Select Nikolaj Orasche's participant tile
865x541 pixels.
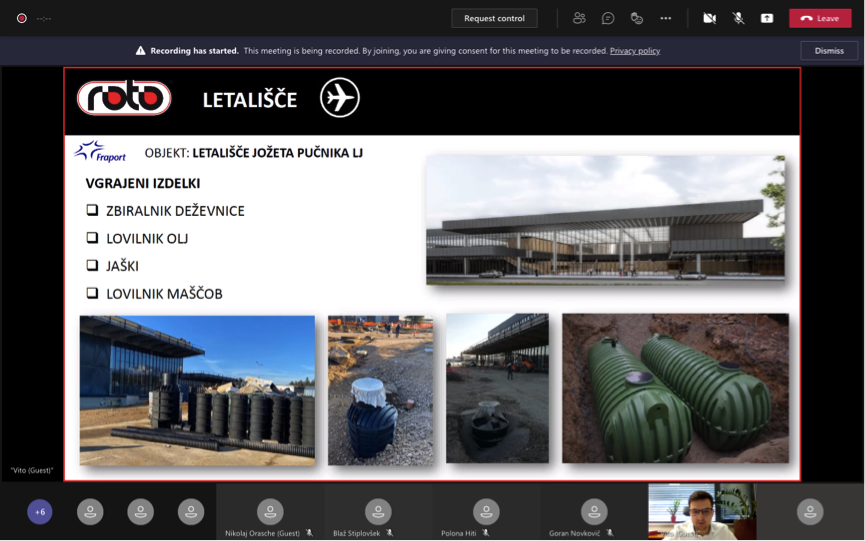tap(270, 512)
